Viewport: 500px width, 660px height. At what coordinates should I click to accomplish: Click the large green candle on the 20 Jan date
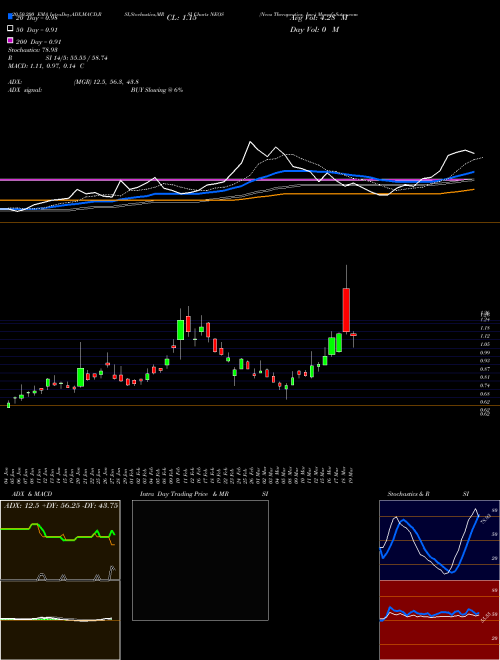pos(80,377)
